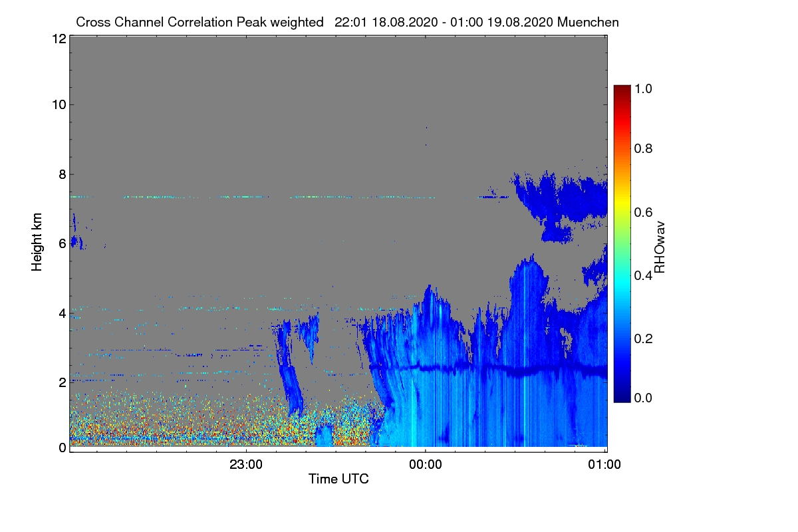The width and height of the screenshot is (798, 532).
Task: Click the '8' height tick label
Action: (61, 174)
